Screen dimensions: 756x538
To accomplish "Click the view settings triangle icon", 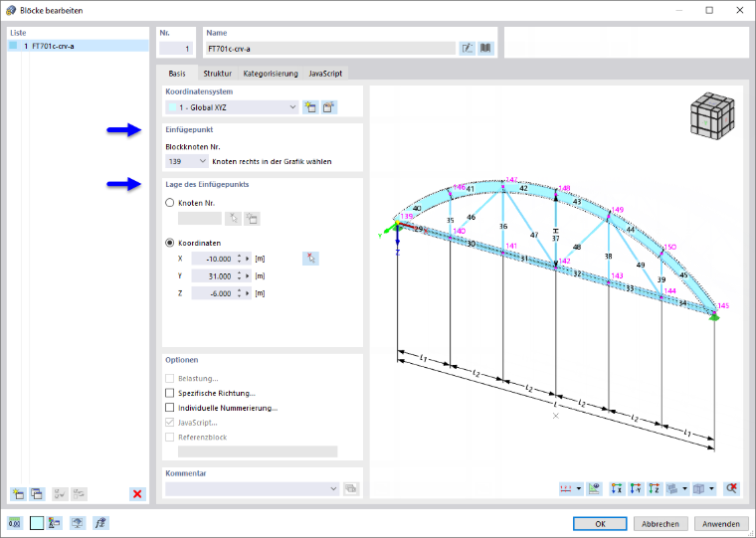I will pos(595,489).
